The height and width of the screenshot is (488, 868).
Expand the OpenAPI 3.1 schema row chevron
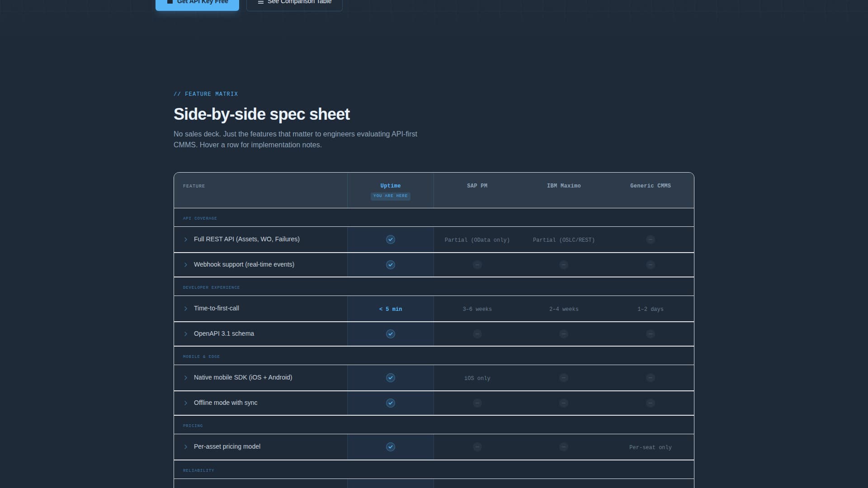tap(185, 334)
